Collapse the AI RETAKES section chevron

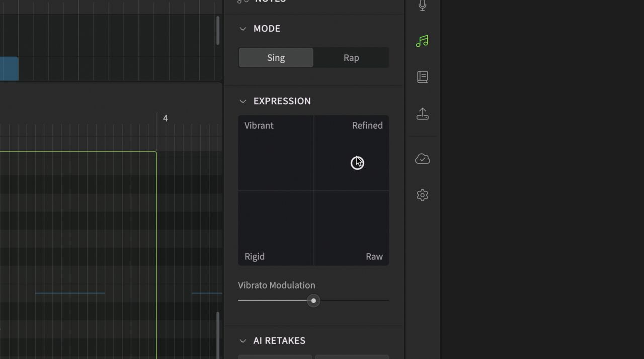(x=243, y=341)
